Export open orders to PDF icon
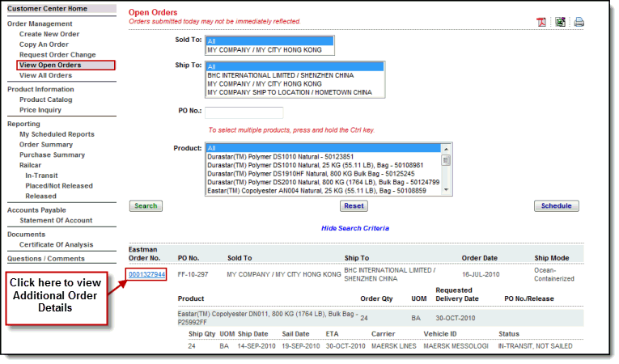The image size is (619, 364). (541, 22)
